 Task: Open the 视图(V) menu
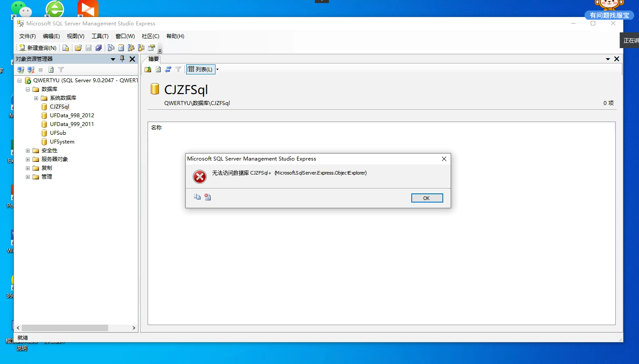tap(75, 36)
